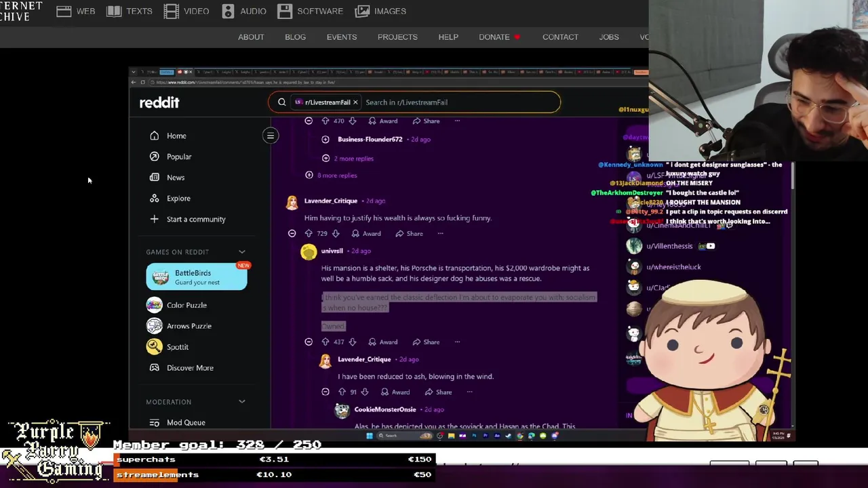868x488 pixels.
Task: Click the reddit logo
Action: click(x=159, y=102)
